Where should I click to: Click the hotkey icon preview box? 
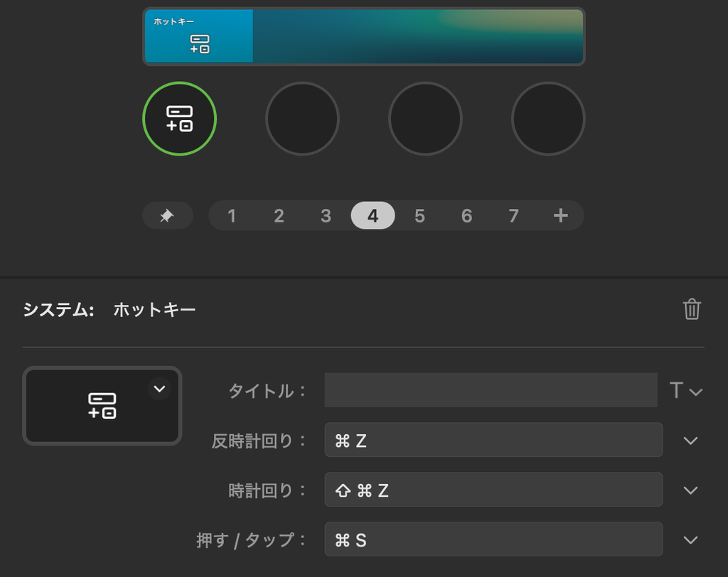tap(102, 406)
